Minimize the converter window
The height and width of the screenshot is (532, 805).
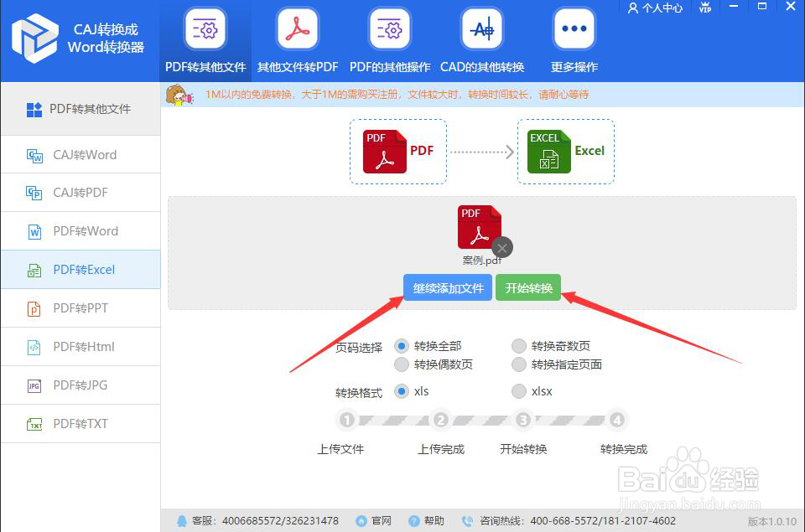coord(734,6)
